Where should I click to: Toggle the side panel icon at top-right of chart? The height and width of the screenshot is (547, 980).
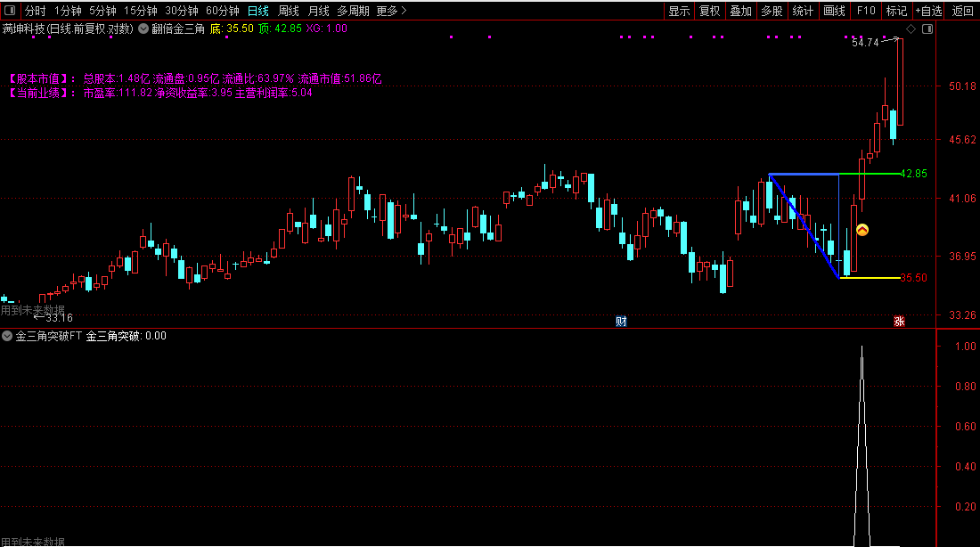[x=927, y=29]
